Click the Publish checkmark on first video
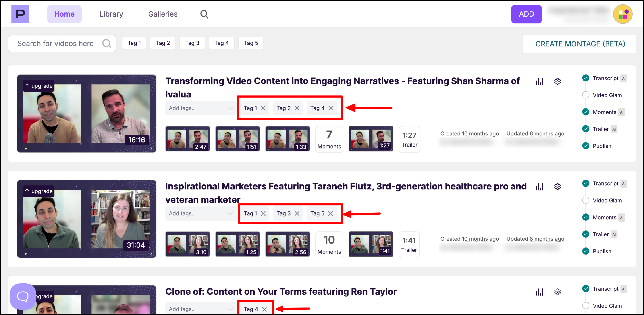 tap(586, 146)
